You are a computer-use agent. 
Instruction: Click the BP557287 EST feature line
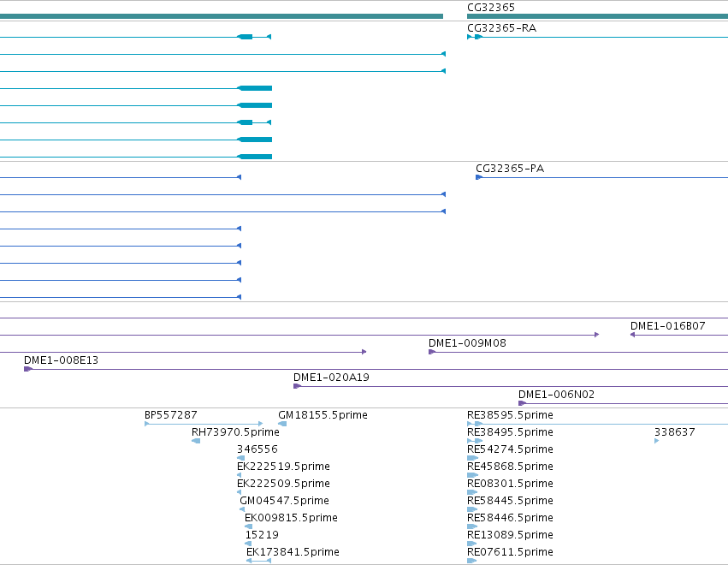click(x=204, y=424)
